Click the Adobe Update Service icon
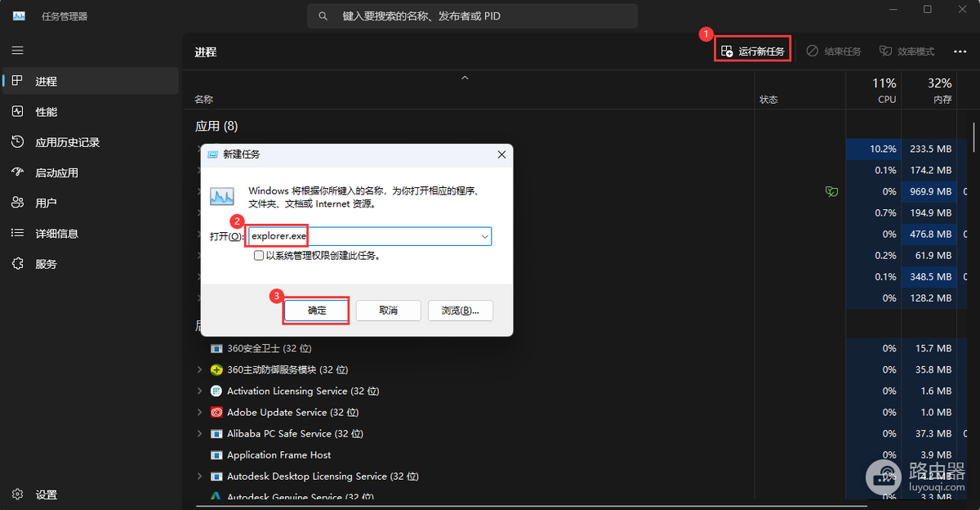980x510 pixels. 216,412
